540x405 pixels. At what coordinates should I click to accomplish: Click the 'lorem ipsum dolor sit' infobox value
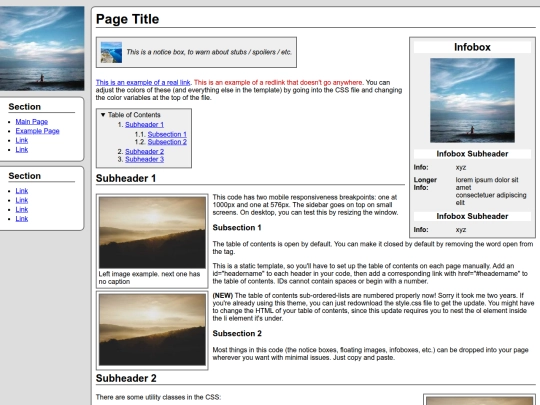point(487,180)
